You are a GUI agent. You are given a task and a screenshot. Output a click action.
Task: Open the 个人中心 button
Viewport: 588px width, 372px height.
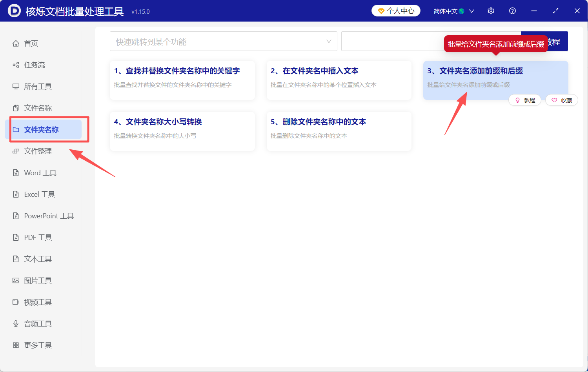click(x=396, y=11)
